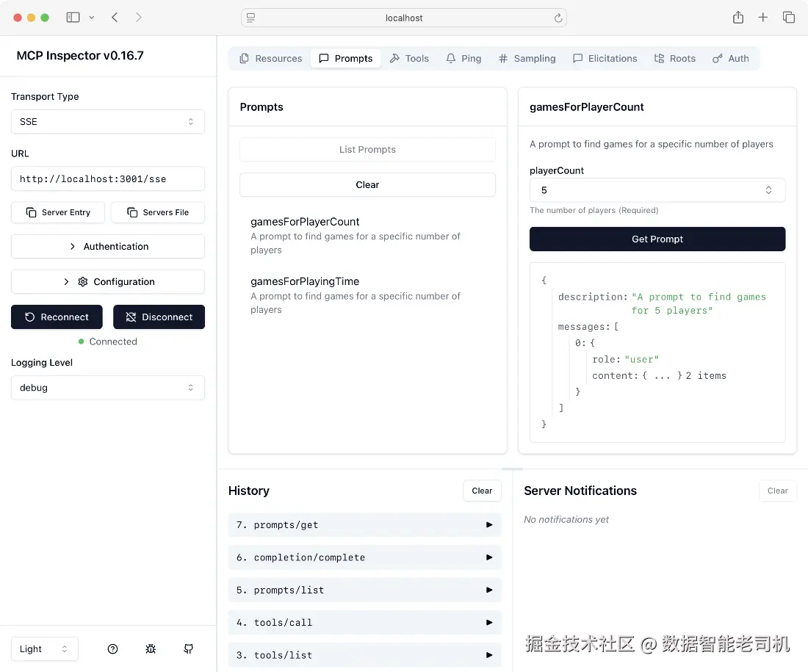This screenshot has width=808, height=672.
Task: Switch to the Elicitations tab
Action: [605, 58]
